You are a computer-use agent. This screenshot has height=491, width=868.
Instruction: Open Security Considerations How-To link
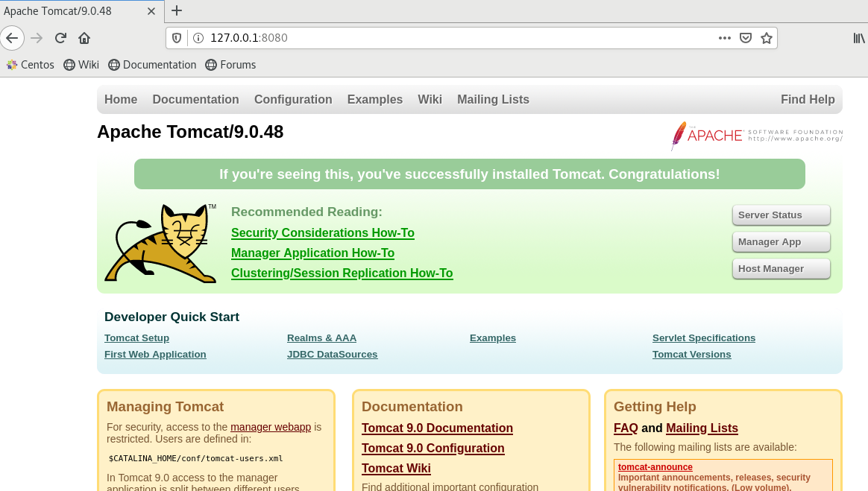coord(322,233)
